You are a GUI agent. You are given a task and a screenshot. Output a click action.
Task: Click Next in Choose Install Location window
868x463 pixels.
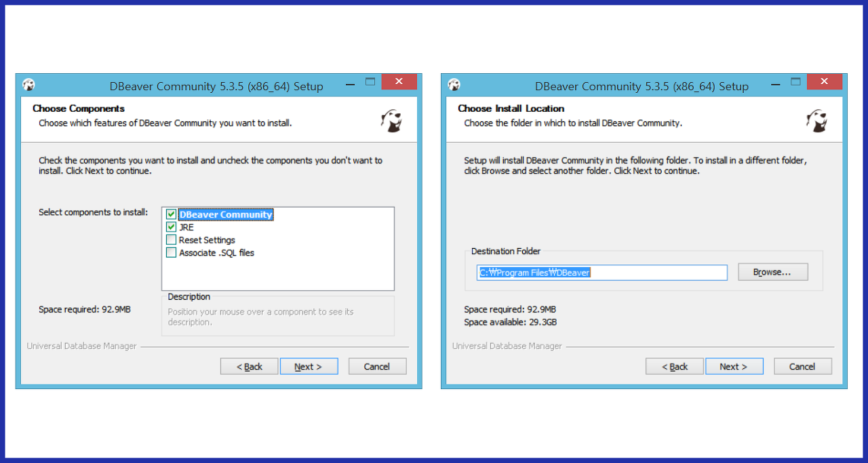(x=734, y=366)
